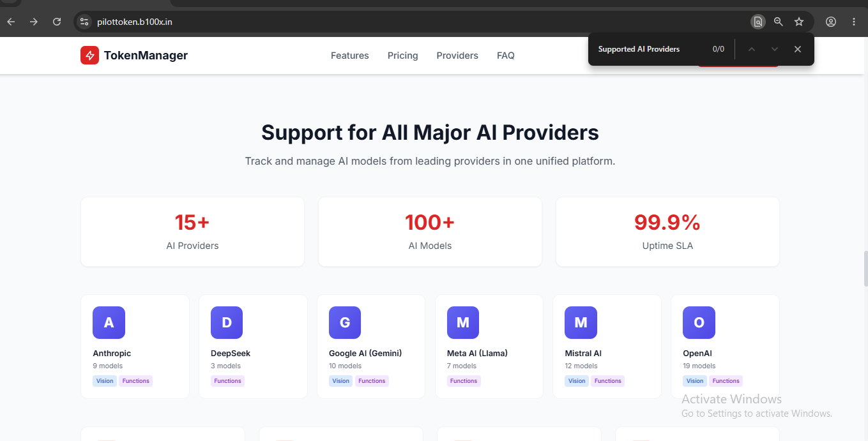Click the 'Mistral AI' provider name

pyautogui.click(x=583, y=354)
